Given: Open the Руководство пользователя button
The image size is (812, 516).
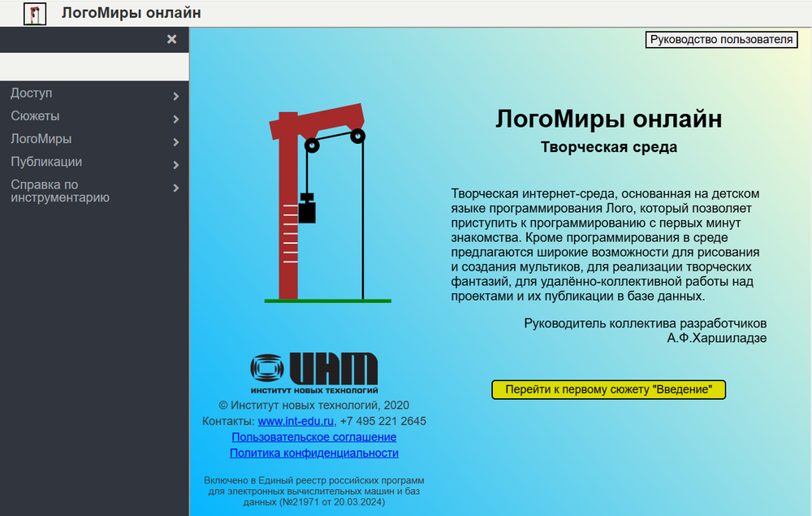Looking at the screenshot, I should (x=721, y=39).
